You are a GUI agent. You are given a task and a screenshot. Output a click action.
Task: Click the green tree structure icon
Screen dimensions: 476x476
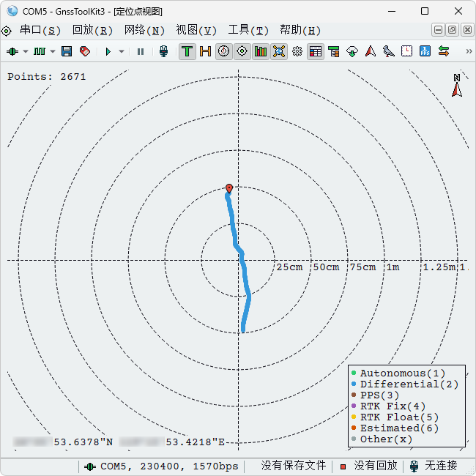334,51
